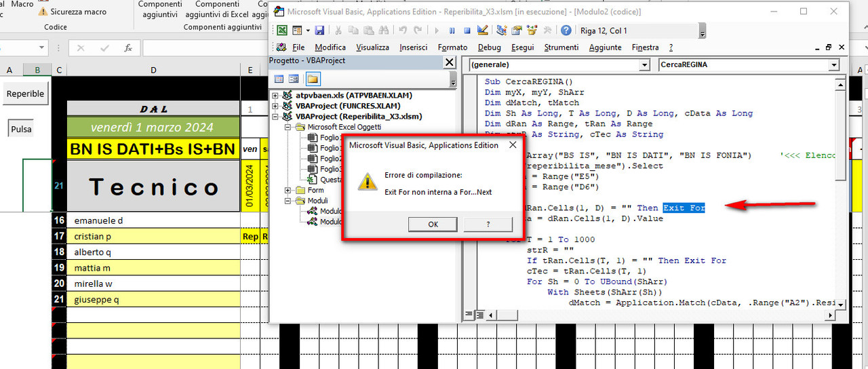Screen dimensions: 868x369
Task: Select atpvbaen.xls (ATPVBAEN.XLAM) project
Action: point(354,95)
